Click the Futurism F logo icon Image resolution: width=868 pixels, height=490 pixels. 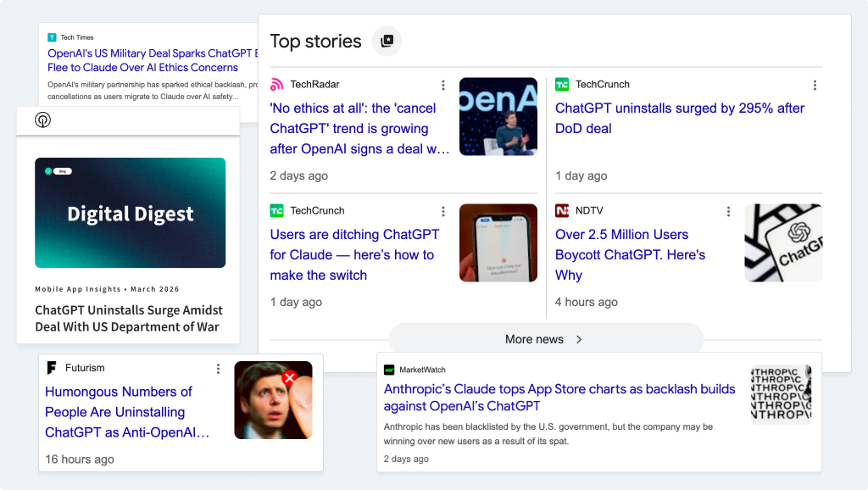[x=52, y=368]
